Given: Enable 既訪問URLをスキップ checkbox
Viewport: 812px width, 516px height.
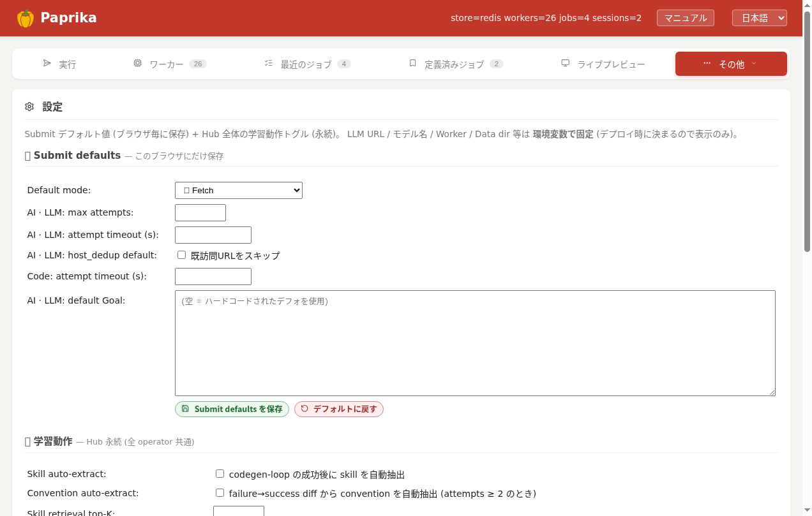Looking at the screenshot, I should pyautogui.click(x=182, y=255).
